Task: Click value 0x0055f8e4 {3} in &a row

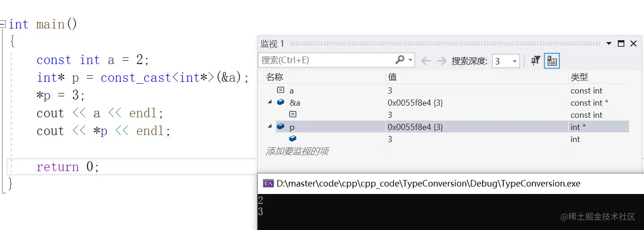Action: pyautogui.click(x=415, y=103)
